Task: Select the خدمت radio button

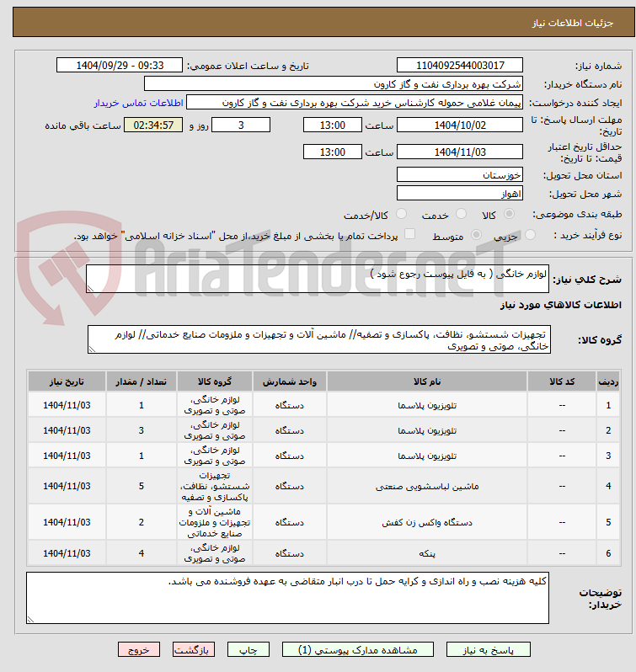Action: pos(461,213)
